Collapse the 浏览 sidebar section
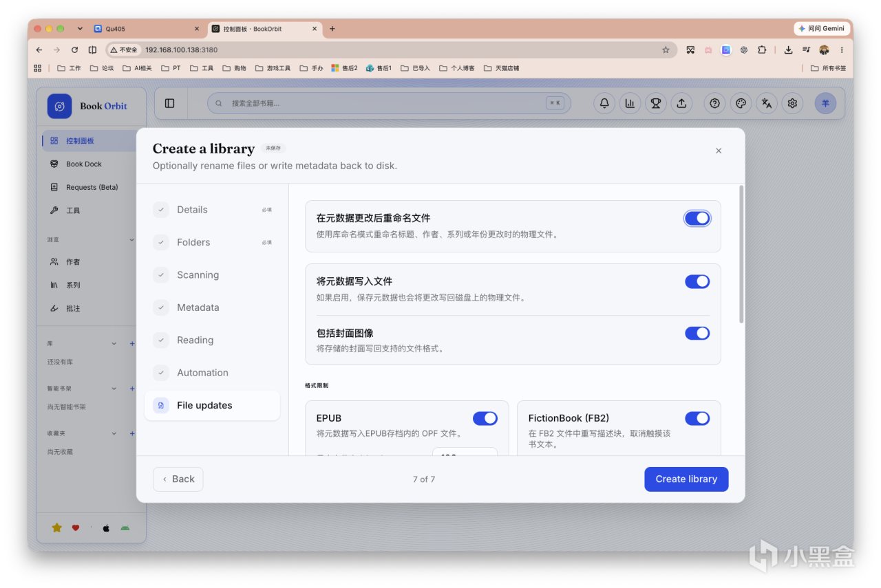881x588 pixels. [131, 240]
